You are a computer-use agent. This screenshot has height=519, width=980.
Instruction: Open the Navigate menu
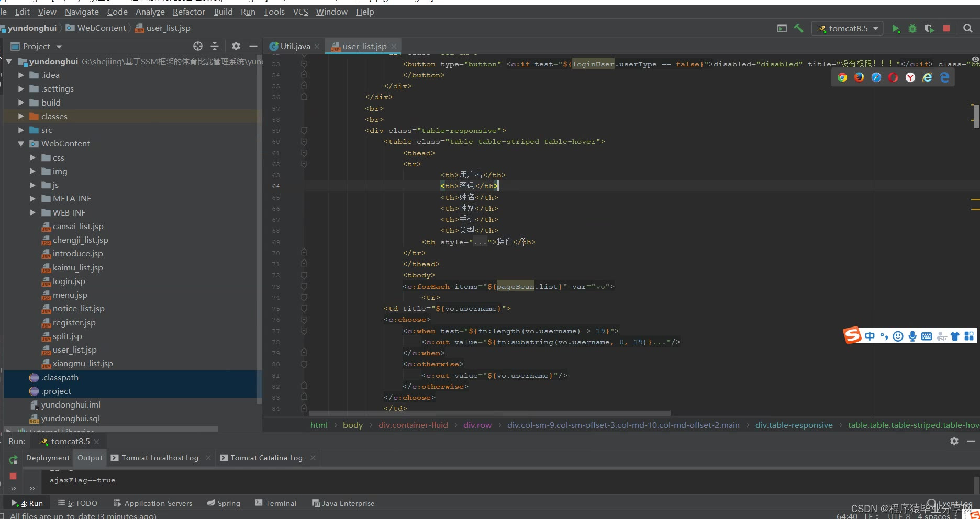[82, 12]
